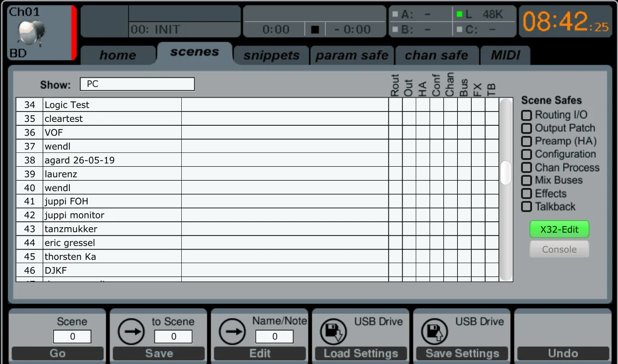Click the A card status indicator

[x=395, y=14]
